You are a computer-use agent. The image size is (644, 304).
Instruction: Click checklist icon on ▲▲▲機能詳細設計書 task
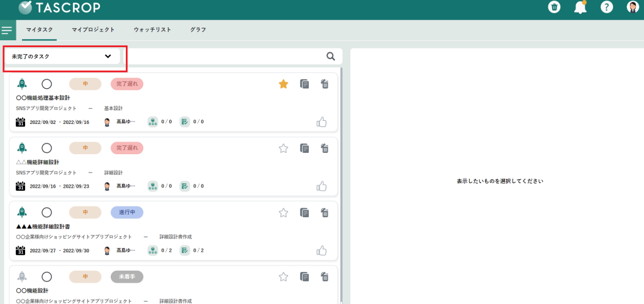pos(185,250)
